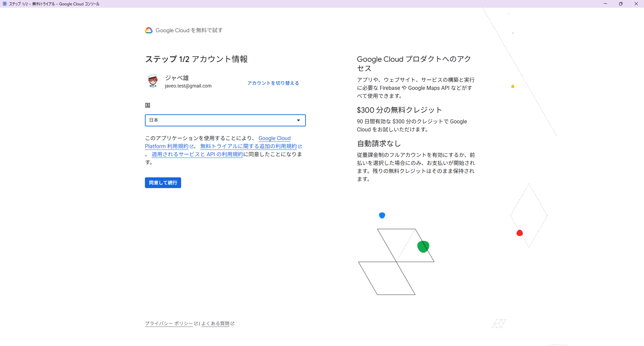Click external-link icon beside よくある質問

[232, 324]
